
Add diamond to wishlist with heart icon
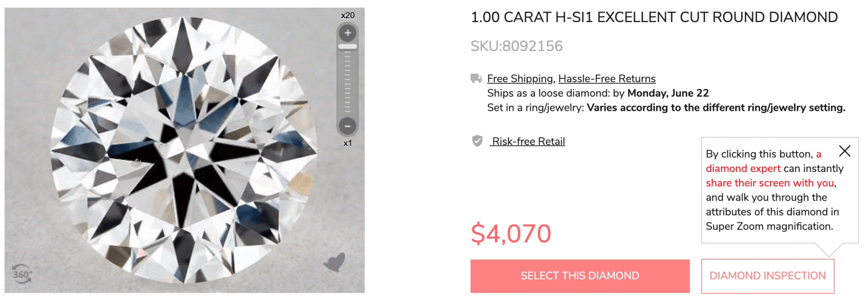[334, 262]
